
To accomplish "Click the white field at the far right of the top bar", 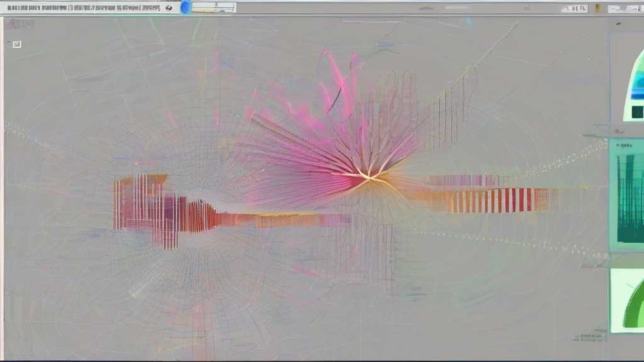I will [x=626, y=9].
